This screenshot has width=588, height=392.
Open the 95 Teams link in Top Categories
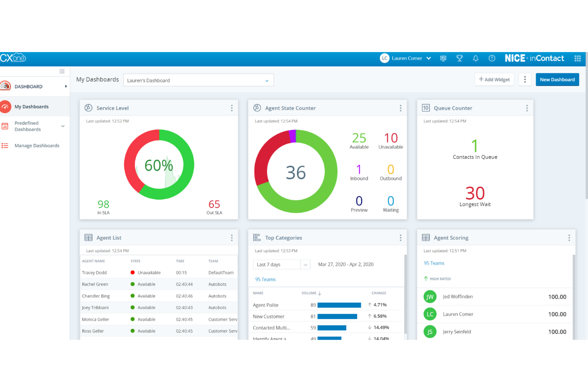(x=265, y=279)
